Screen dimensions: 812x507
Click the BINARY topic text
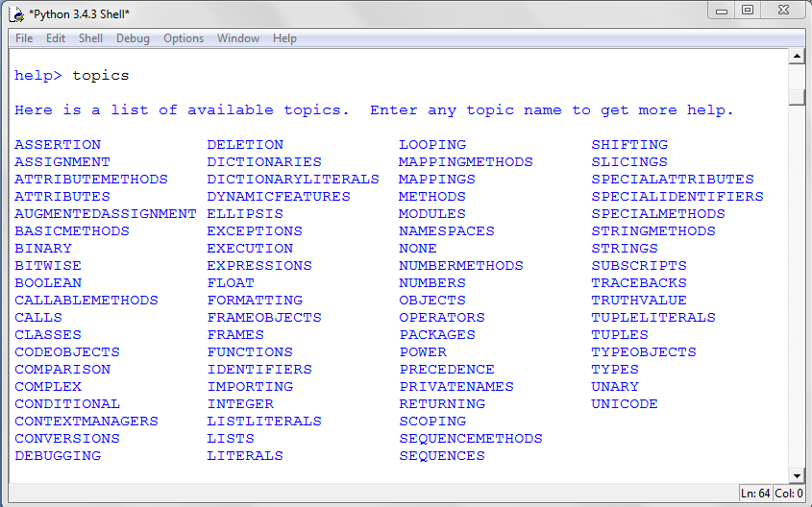(43, 249)
